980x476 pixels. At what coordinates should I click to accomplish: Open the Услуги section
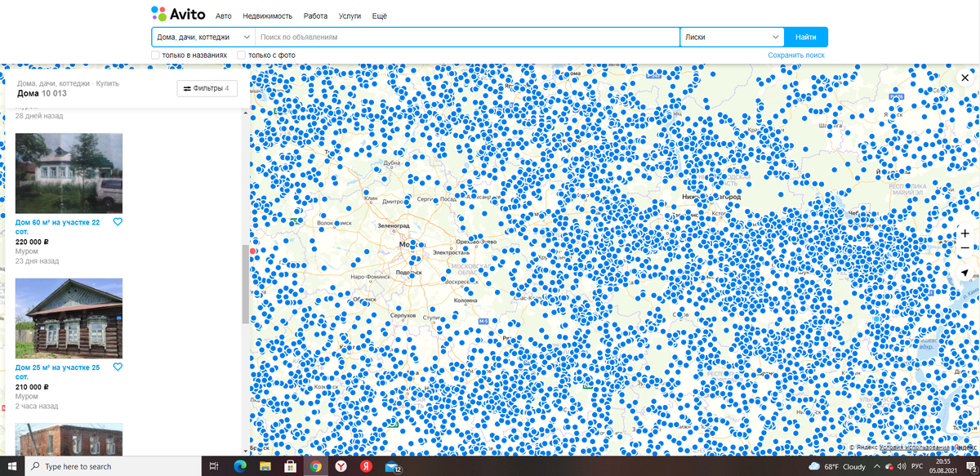click(x=350, y=16)
